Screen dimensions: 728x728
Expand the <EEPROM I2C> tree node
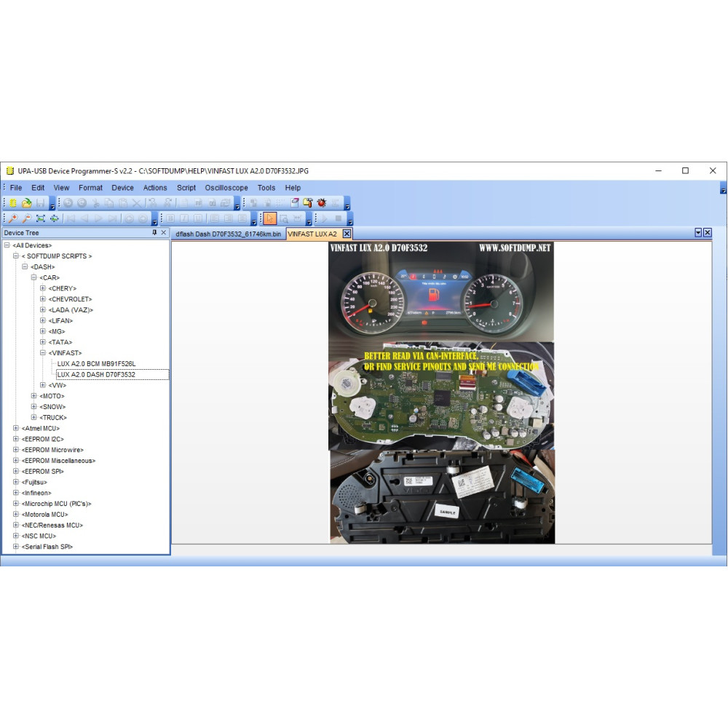pos(16,439)
